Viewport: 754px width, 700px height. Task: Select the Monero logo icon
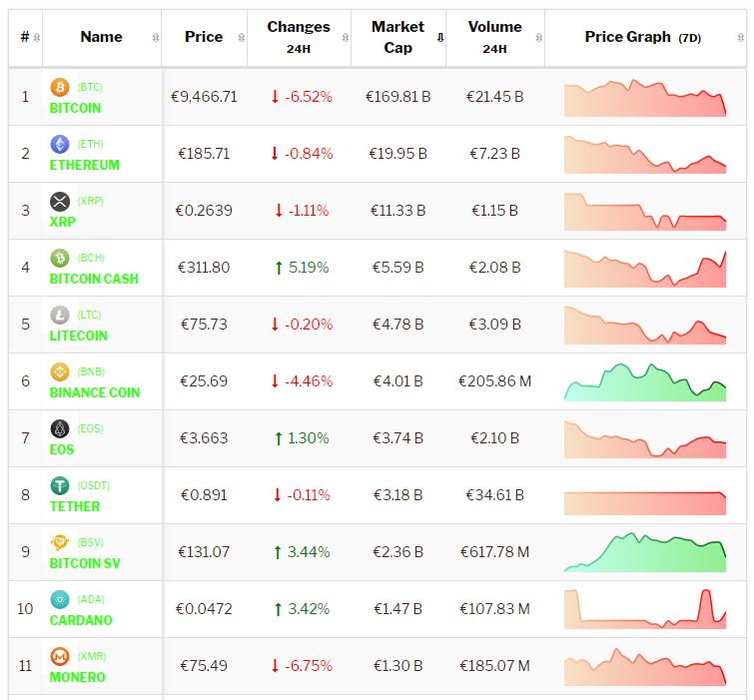(60, 657)
